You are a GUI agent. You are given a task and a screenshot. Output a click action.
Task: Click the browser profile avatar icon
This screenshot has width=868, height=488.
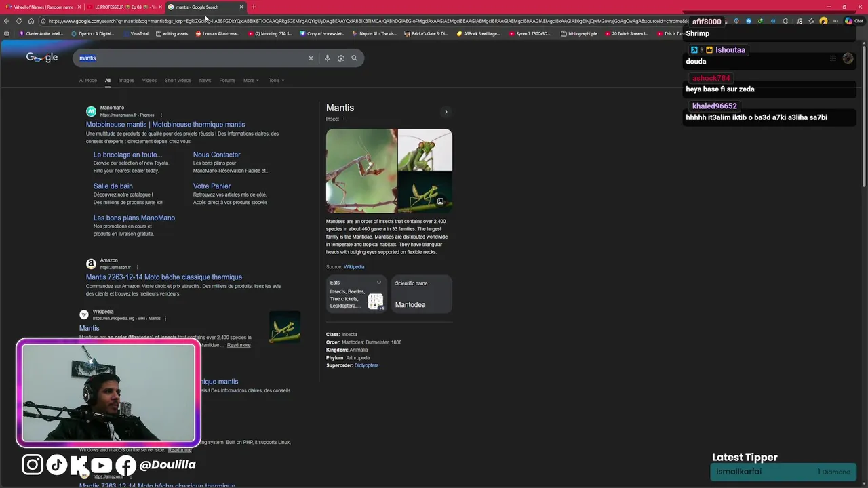click(823, 21)
